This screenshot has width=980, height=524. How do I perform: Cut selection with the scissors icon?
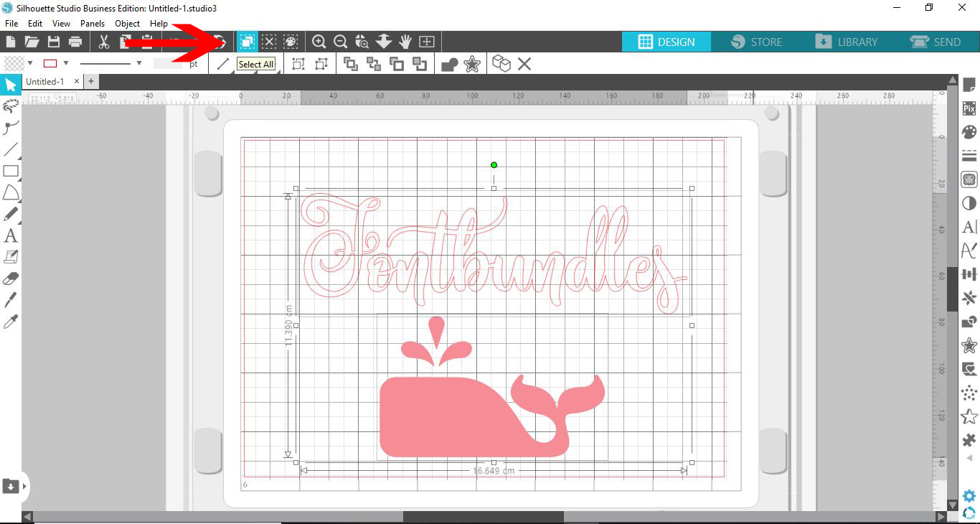click(104, 42)
